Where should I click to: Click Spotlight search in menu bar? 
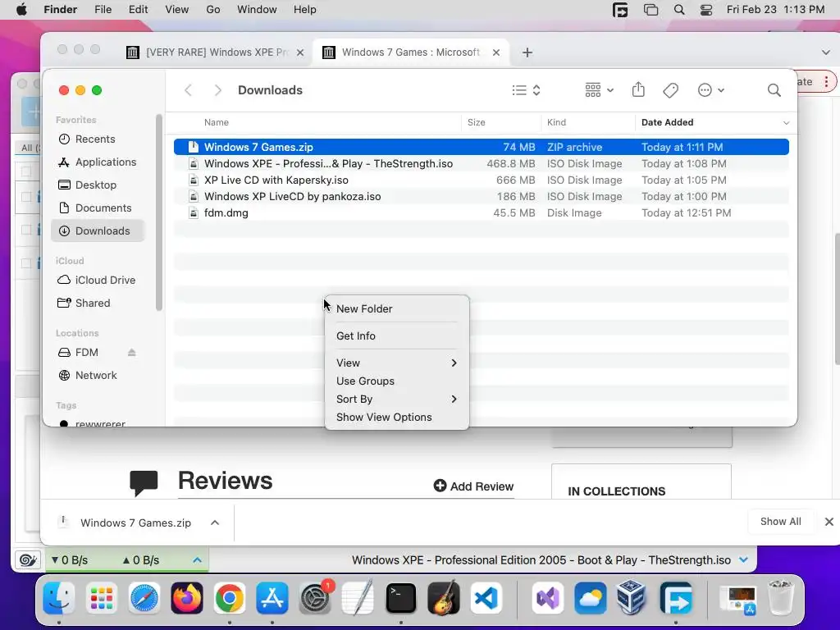(x=678, y=10)
